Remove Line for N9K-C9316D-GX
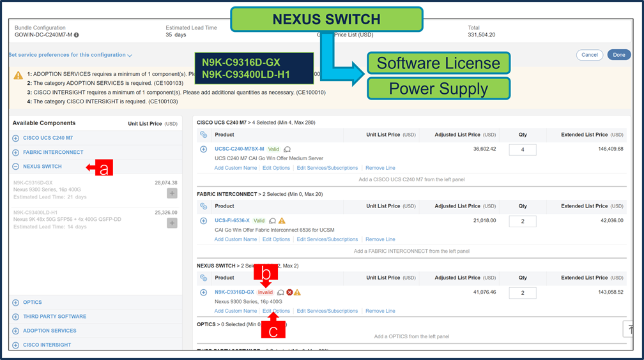644x360 pixels. 380,311
